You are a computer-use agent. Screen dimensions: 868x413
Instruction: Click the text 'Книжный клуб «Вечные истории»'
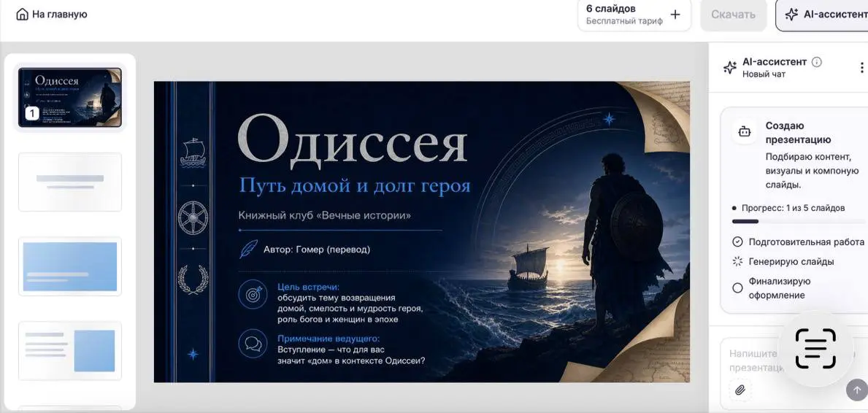coord(324,215)
